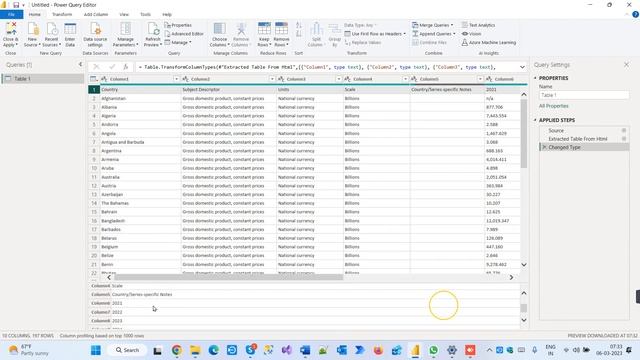This screenshot has height=360, width=640.
Task: Open WhatsApp from taskbar
Action: pyautogui.click(x=433, y=350)
